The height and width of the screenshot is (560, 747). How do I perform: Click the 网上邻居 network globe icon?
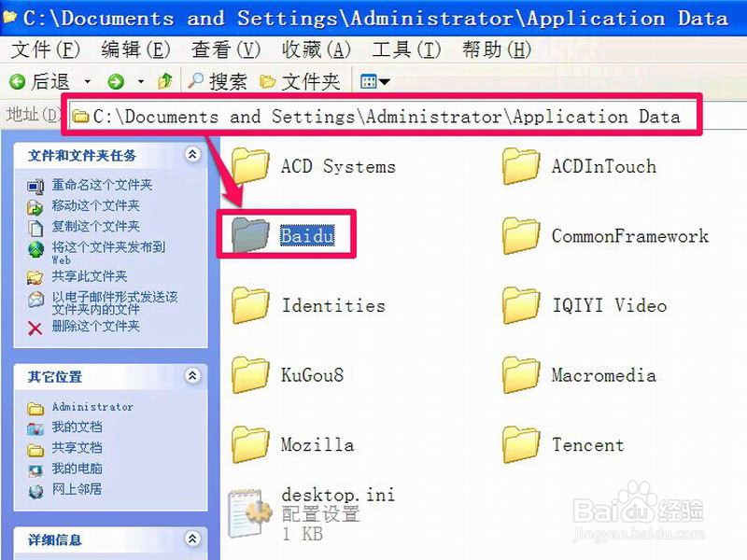click(x=35, y=491)
